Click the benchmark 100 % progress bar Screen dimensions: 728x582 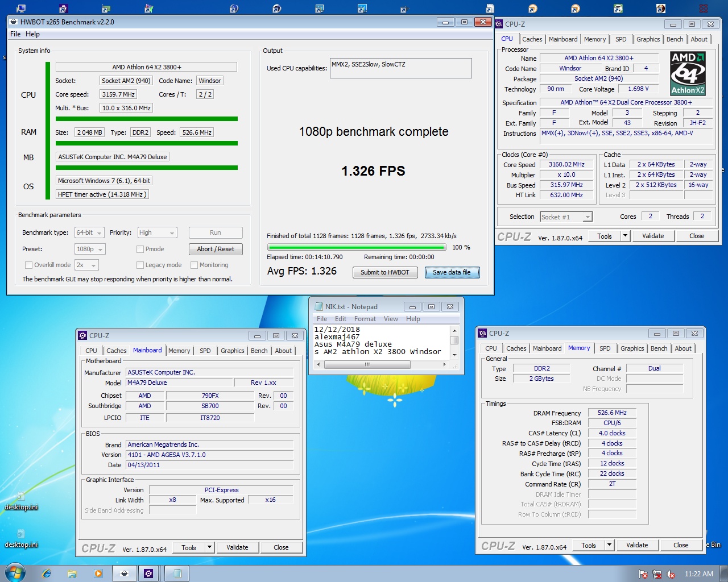(357, 248)
